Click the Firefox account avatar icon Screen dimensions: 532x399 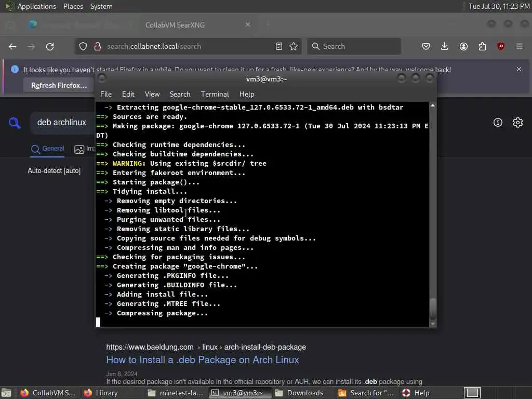463,46
